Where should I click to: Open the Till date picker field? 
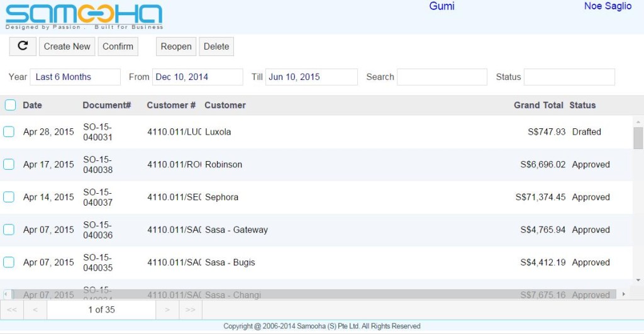click(x=311, y=77)
